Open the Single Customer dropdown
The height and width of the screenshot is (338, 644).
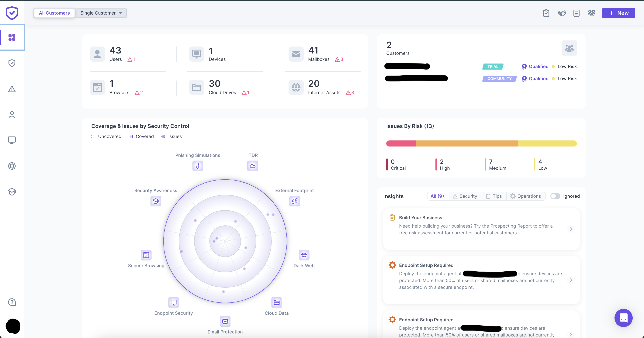point(101,13)
